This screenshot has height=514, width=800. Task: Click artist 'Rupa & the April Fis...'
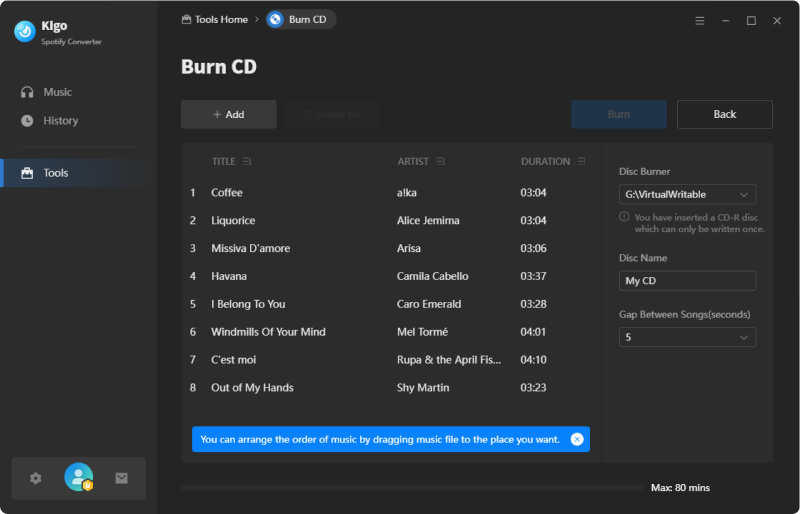pos(449,360)
